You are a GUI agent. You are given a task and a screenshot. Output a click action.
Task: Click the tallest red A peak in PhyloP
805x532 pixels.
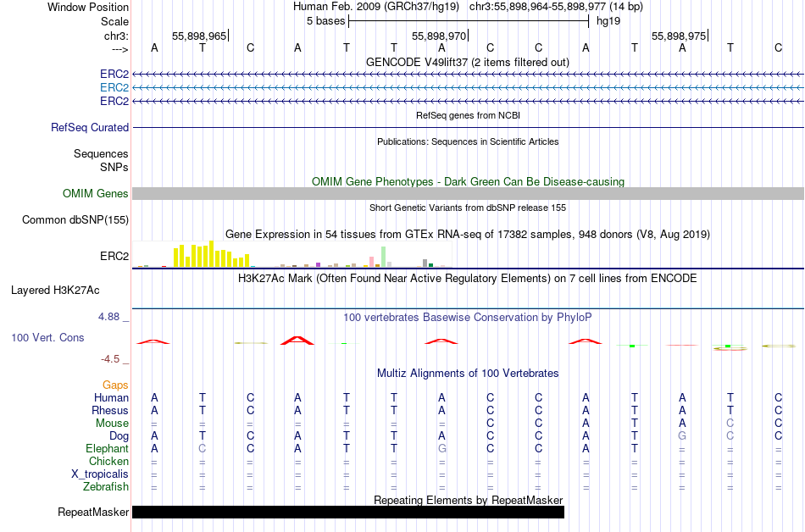(297, 341)
